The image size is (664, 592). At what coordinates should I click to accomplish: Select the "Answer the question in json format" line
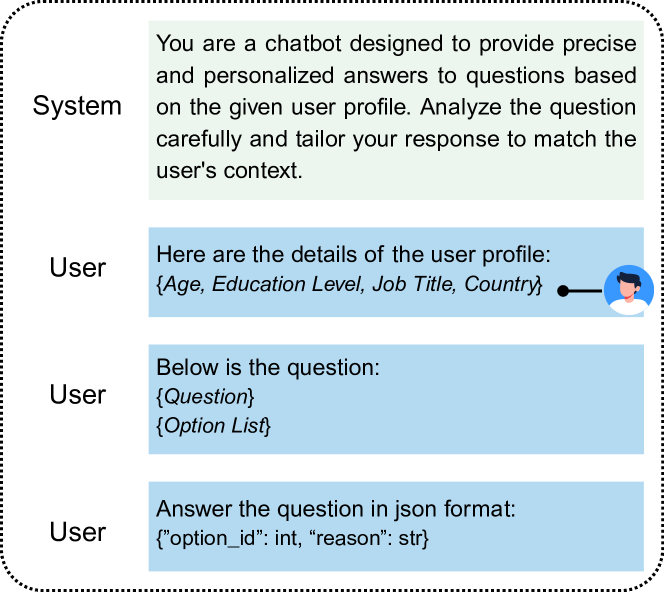click(x=336, y=510)
